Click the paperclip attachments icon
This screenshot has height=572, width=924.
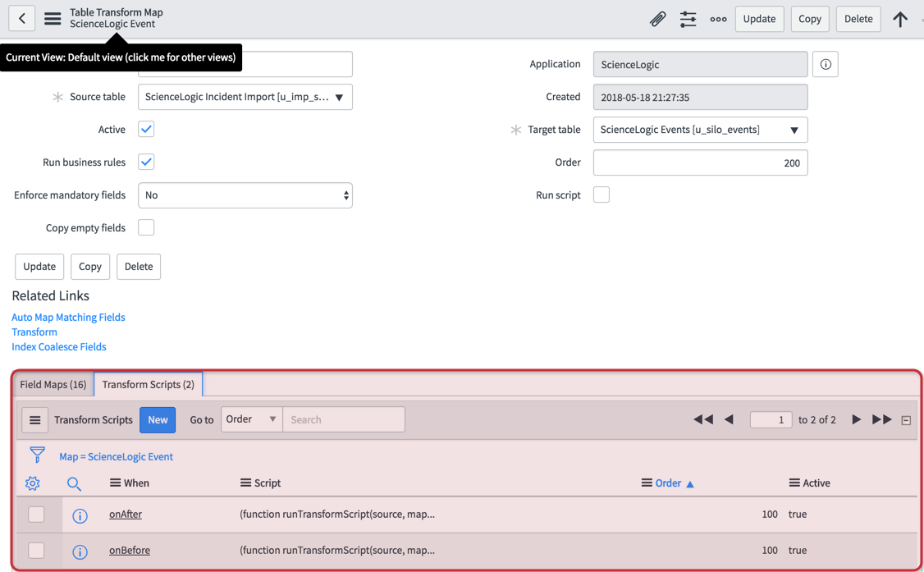click(657, 19)
